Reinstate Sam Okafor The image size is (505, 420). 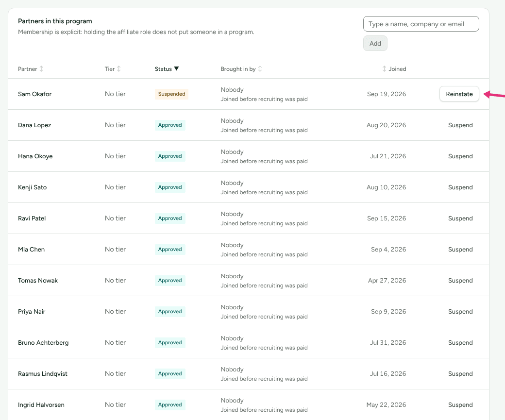(459, 94)
